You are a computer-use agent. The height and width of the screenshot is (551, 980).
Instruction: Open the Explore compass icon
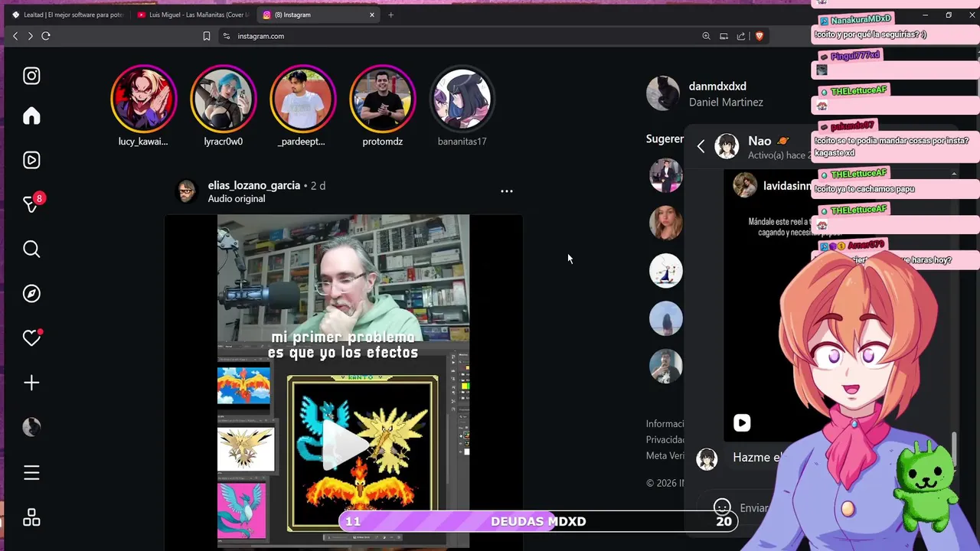coord(31,293)
